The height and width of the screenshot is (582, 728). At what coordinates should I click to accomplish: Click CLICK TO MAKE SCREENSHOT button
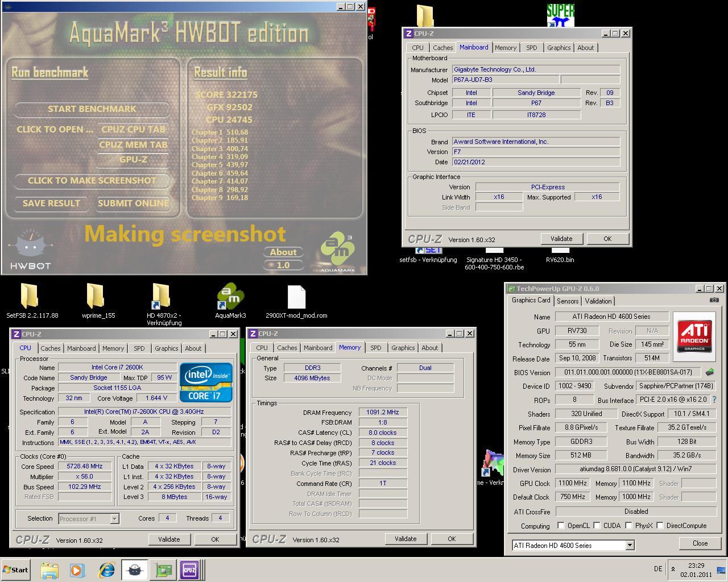tap(92, 181)
